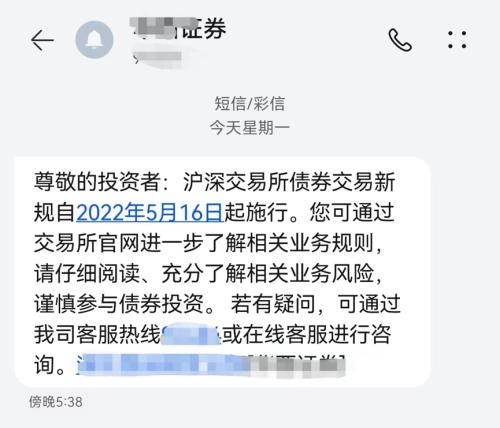Image resolution: width=500 pixels, height=428 pixels.
Task: Call the sender using the phone icon
Action: click(400, 40)
